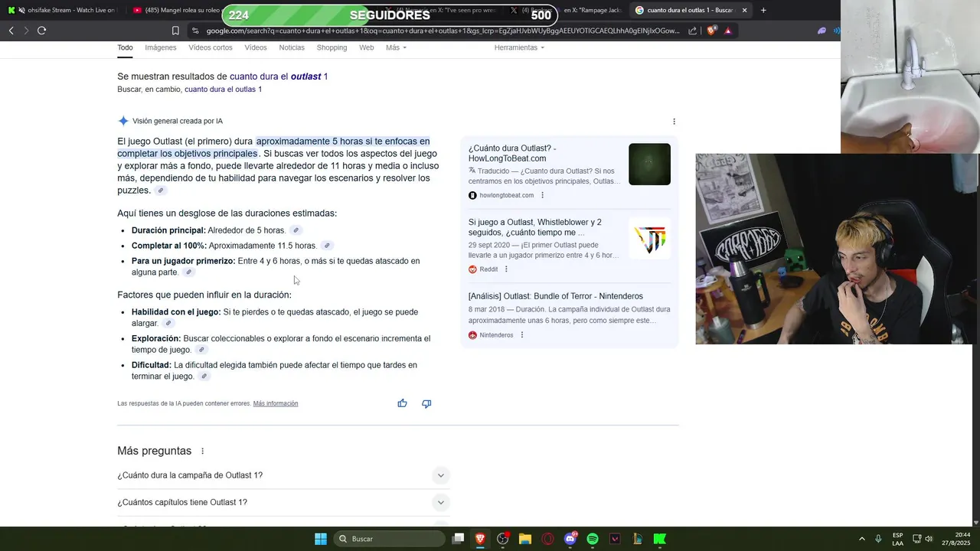
Task: Open three-dot menu beside Reddit source
Action: [506, 269]
